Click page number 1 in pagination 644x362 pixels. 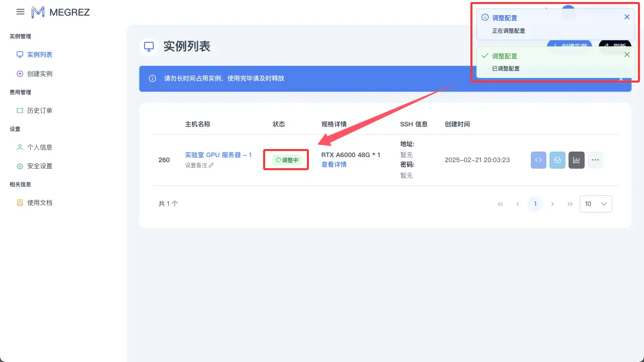tap(535, 204)
